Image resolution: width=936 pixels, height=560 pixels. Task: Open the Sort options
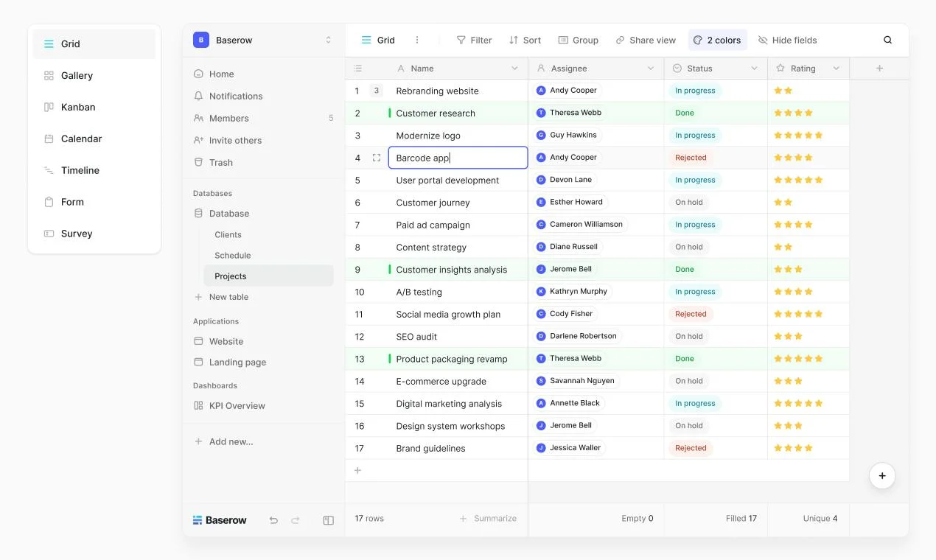(525, 40)
